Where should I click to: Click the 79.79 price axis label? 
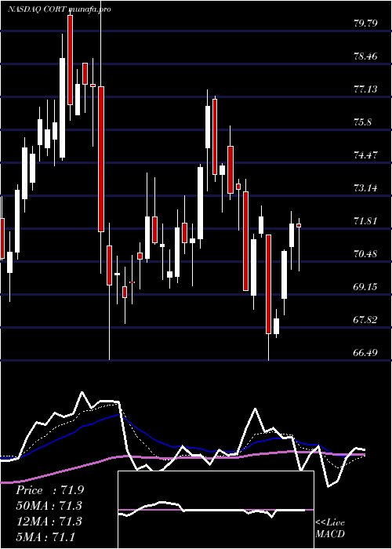[x=365, y=24]
